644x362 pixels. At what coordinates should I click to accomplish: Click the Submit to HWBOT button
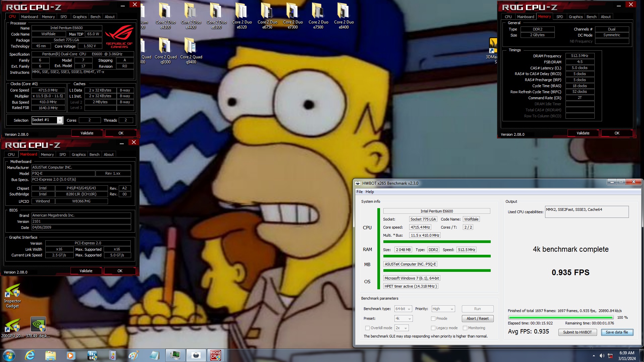coord(577,332)
